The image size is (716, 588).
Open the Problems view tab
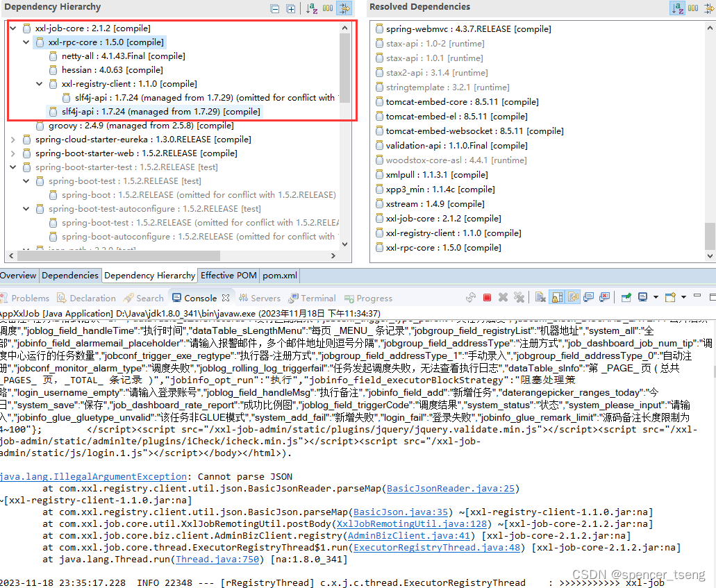click(31, 297)
